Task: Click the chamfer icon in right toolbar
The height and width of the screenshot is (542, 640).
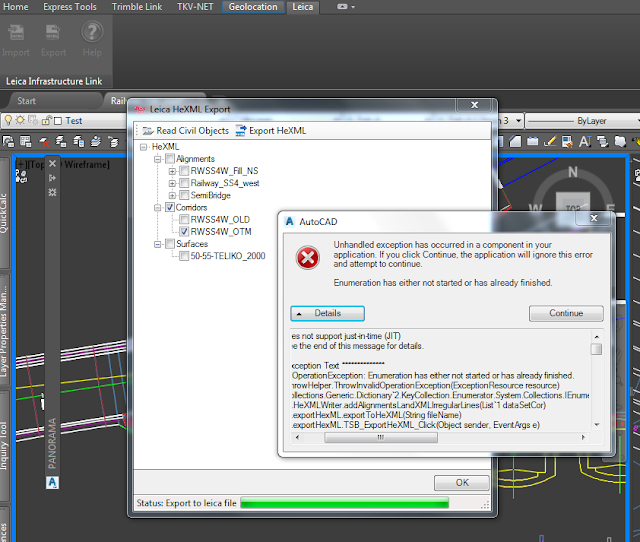Action: 515,142
